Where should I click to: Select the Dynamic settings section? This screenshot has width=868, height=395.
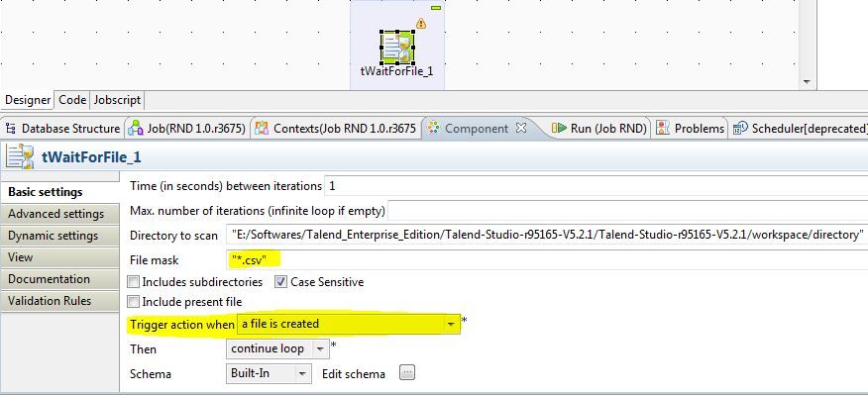click(59, 236)
